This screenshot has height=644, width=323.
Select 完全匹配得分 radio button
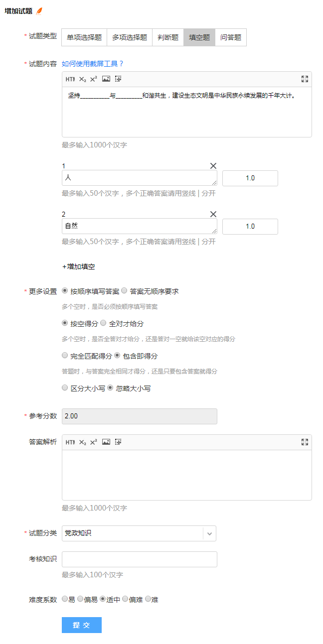tap(65, 356)
